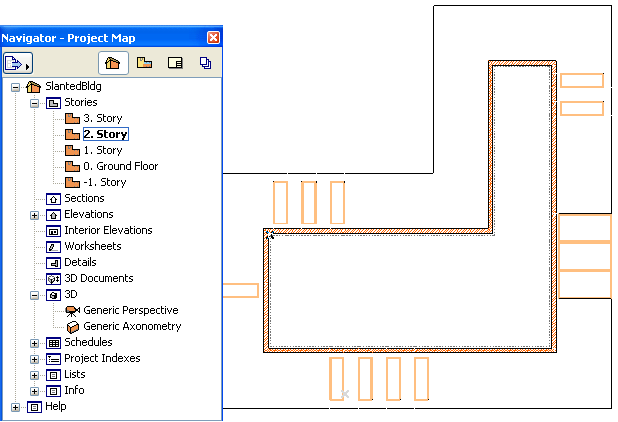Select the Lists label

(x=75, y=374)
